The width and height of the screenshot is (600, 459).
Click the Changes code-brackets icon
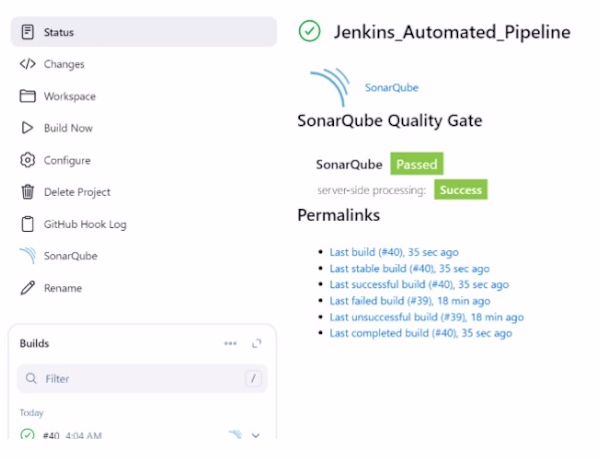coord(28,64)
